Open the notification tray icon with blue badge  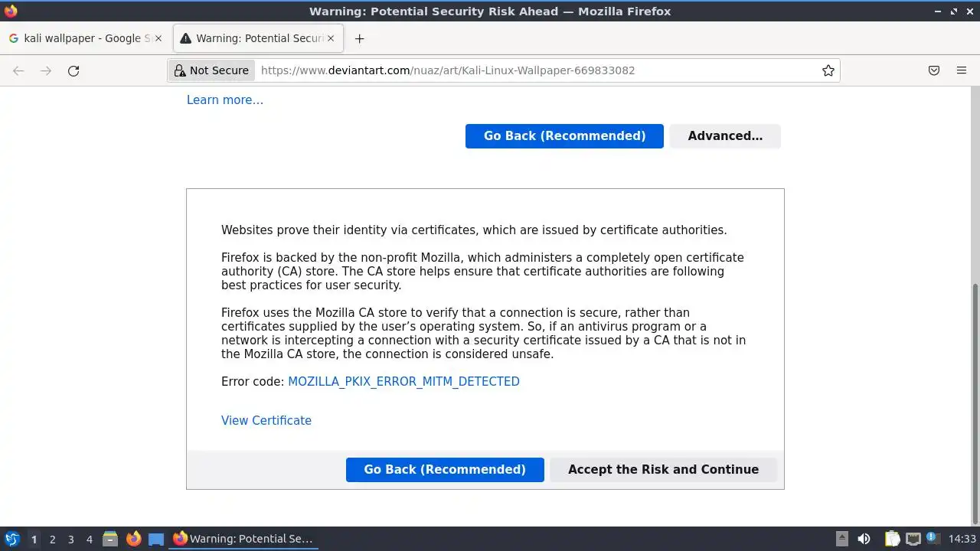(x=932, y=538)
